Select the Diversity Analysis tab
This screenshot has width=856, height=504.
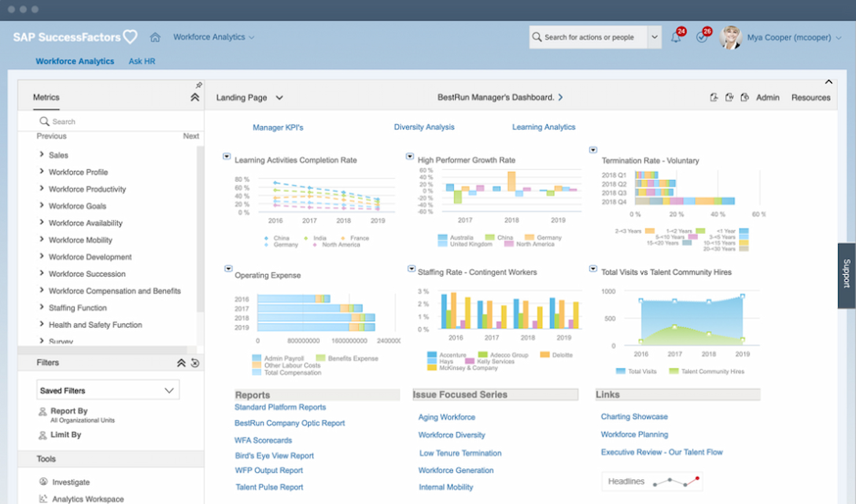(424, 127)
